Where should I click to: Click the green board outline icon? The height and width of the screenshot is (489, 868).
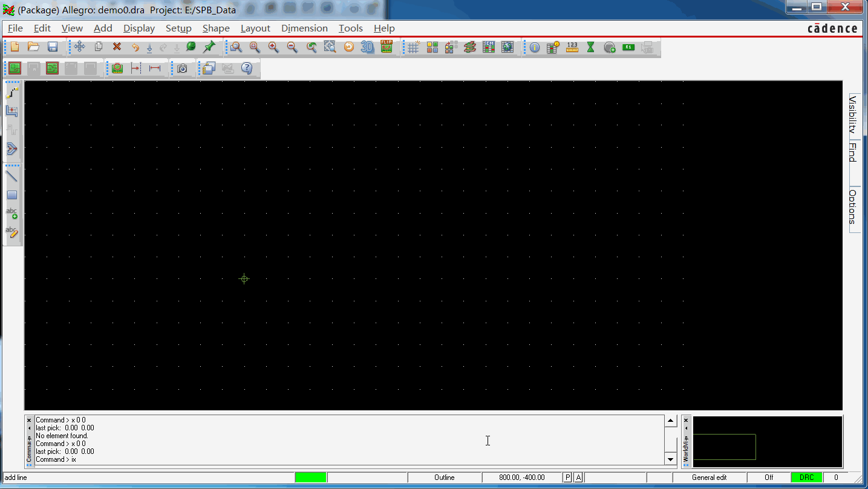point(15,68)
